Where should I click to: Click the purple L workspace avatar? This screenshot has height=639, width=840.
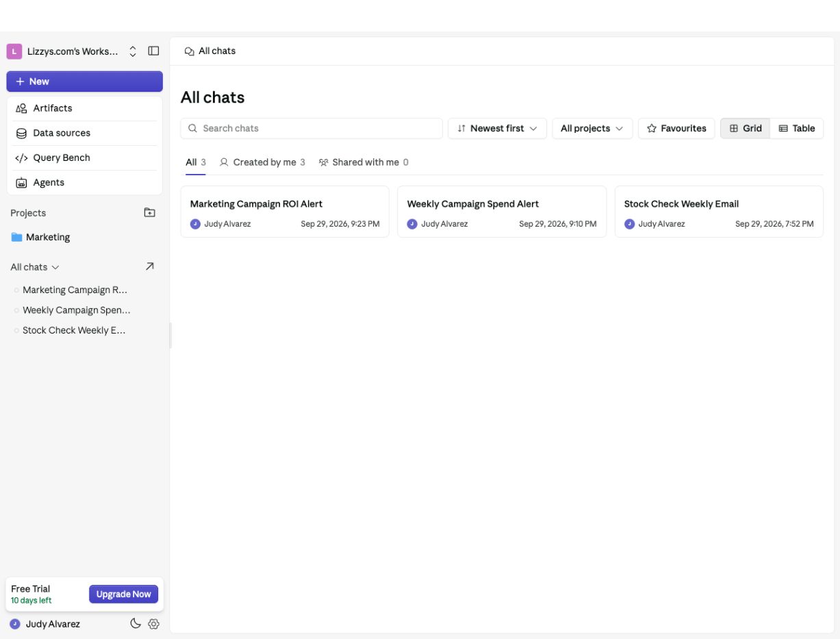(x=14, y=51)
